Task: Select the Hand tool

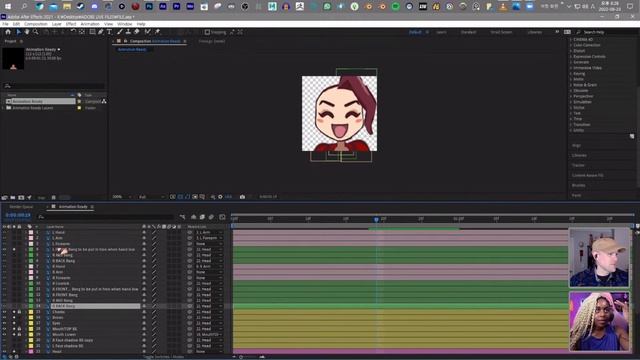Action: click(27, 32)
